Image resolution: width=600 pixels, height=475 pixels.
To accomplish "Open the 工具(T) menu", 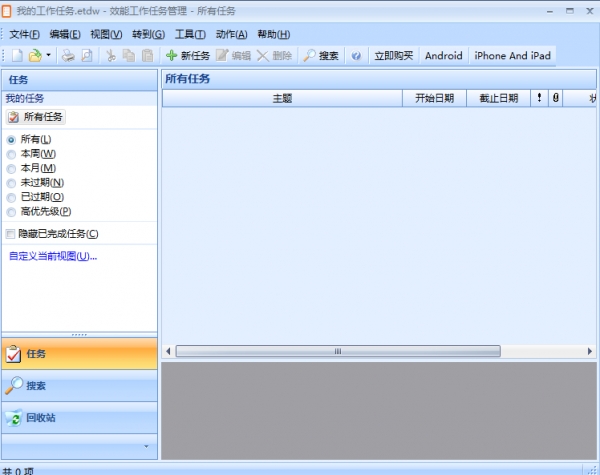I will tap(190, 34).
